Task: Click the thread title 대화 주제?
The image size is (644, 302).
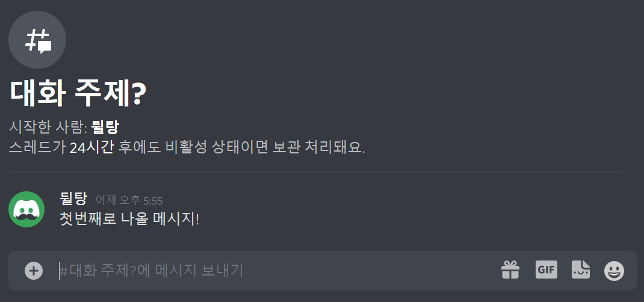Action: (x=78, y=94)
